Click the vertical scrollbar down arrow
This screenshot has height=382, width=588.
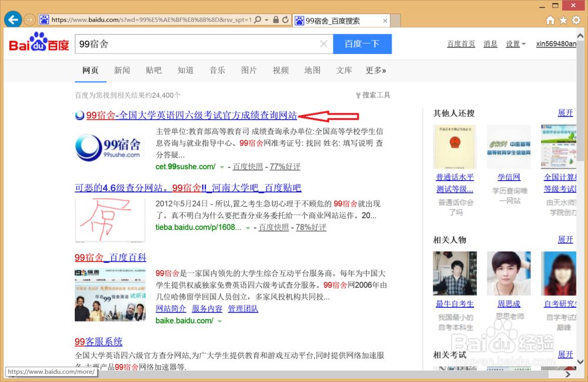(x=580, y=362)
